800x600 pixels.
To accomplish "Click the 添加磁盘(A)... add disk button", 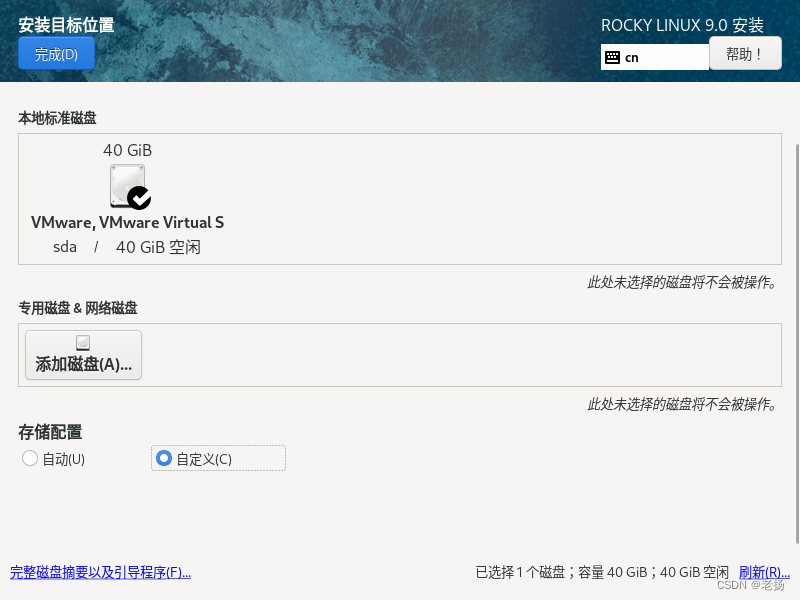I will (83, 355).
